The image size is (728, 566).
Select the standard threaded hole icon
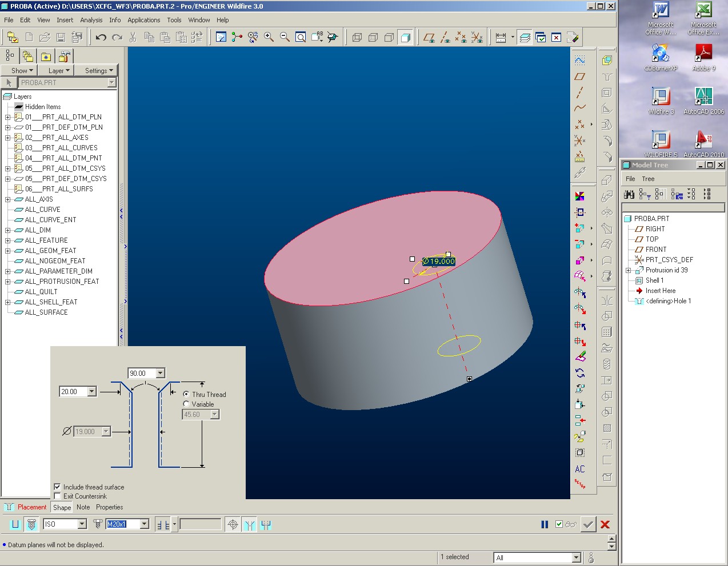point(32,524)
